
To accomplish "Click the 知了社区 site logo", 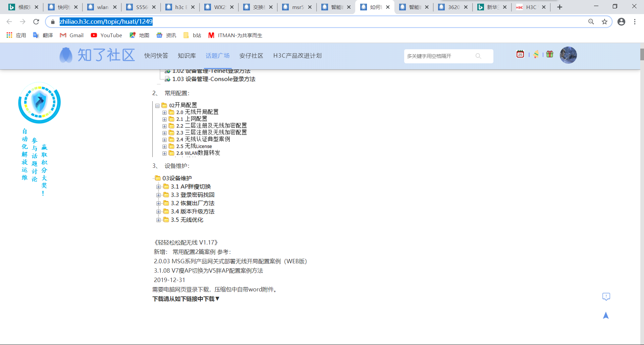I will click(x=97, y=55).
